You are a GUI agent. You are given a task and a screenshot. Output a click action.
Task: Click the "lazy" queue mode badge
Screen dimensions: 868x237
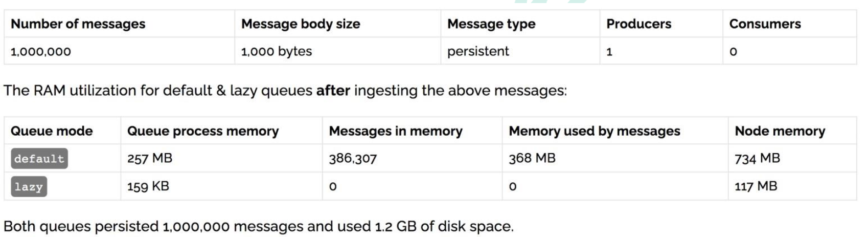(29, 186)
